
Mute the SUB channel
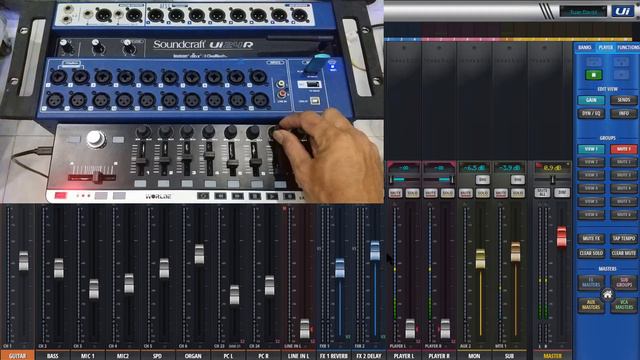(x=501, y=193)
